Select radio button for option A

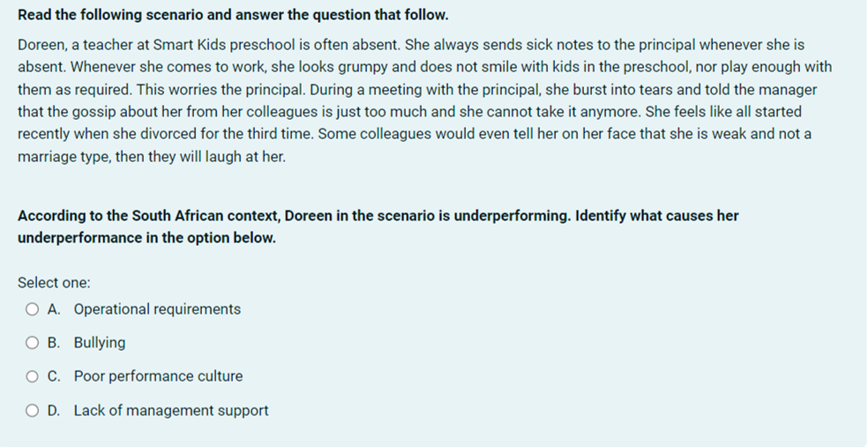(32, 309)
